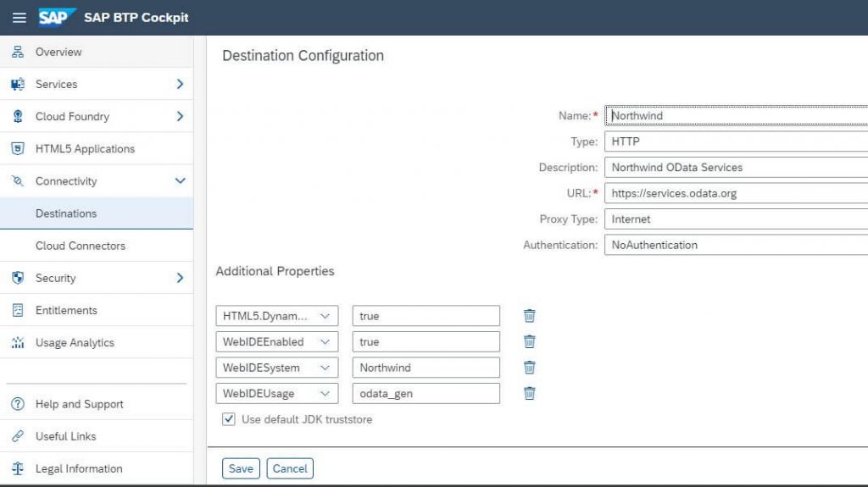This screenshot has height=487, width=868.
Task: Click the Connectivity plug icon
Action: click(x=18, y=181)
